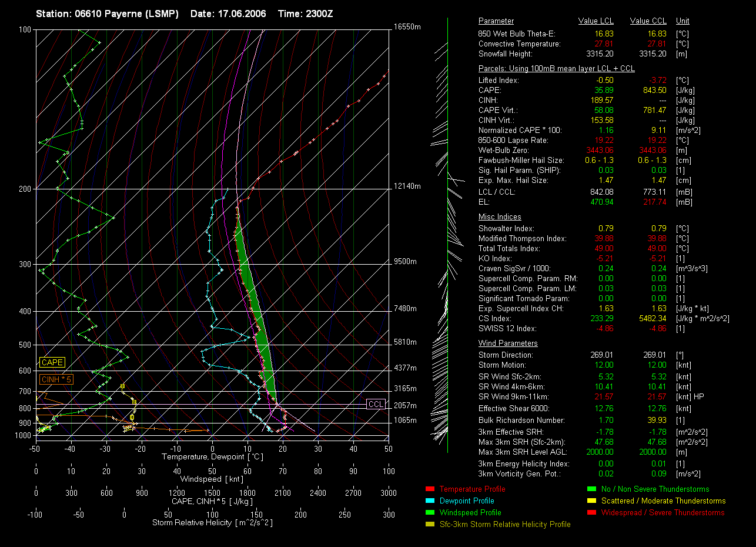Select the CCL marker label on the diagram
Viewport: 756px width, 547px height.
point(376,404)
